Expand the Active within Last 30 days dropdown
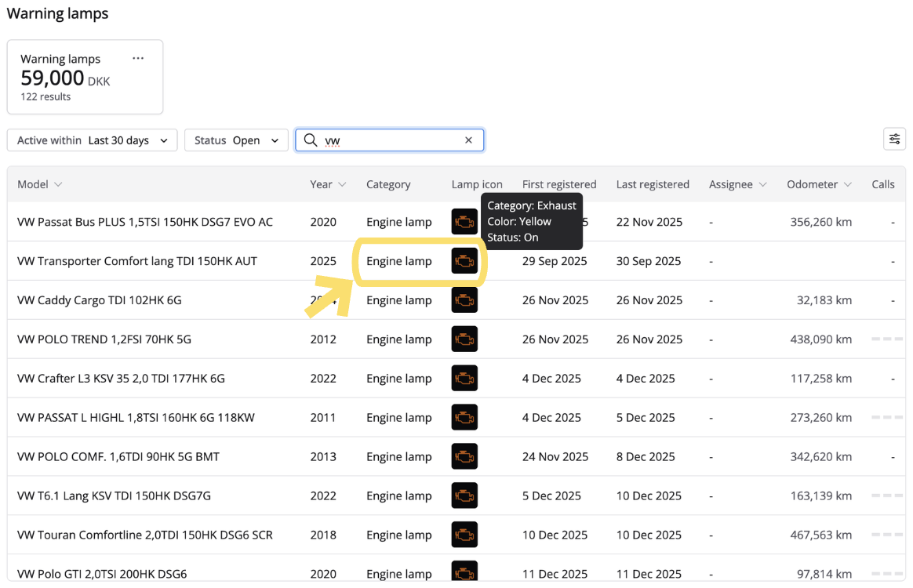Image resolution: width=913 pixels, height=588 pixels. (x=92, y=140)
